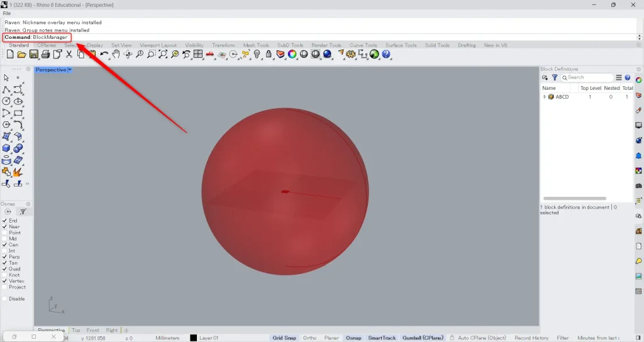644x342 pixels.
Task: Select the Pan hand tool
Action: coord(116,55)
